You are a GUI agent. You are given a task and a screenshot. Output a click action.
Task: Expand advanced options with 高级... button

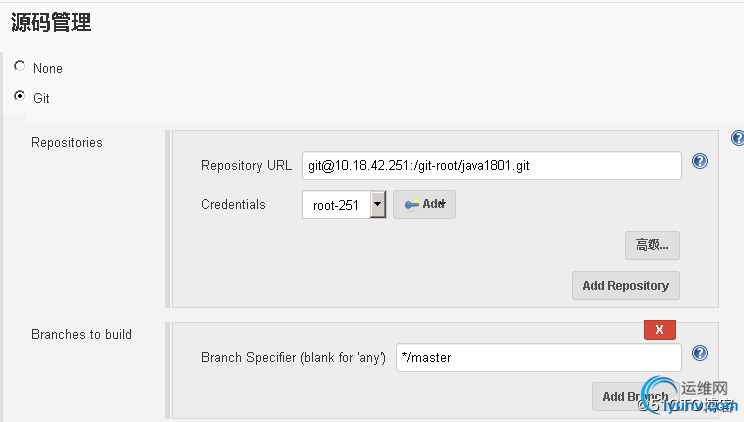(652, 245)
